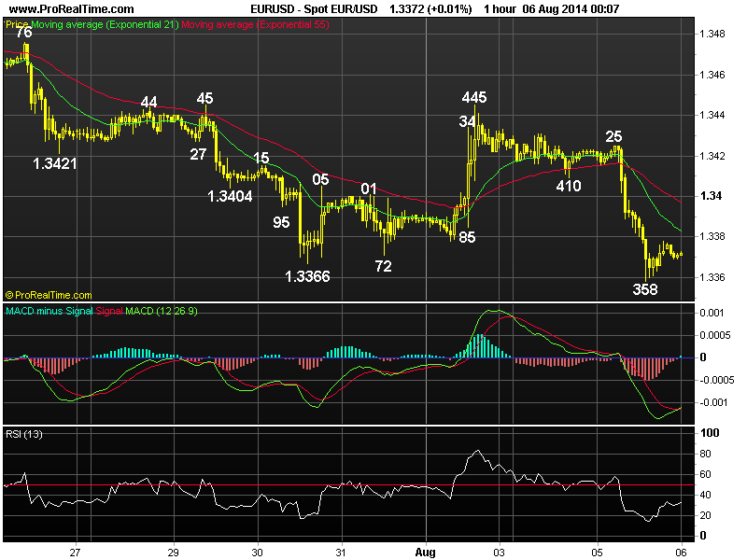Click the current quote "1.3372 (+0.01%)"
The width and height of the screenshot is (747, 560).
click(430, 9)
